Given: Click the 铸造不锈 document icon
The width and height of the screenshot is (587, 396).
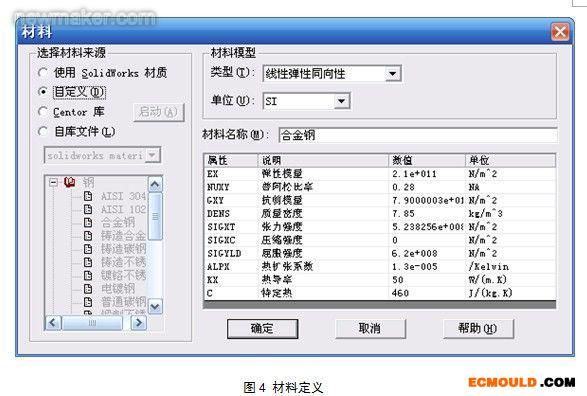Looking at the screenshot, I should (88, 262).
